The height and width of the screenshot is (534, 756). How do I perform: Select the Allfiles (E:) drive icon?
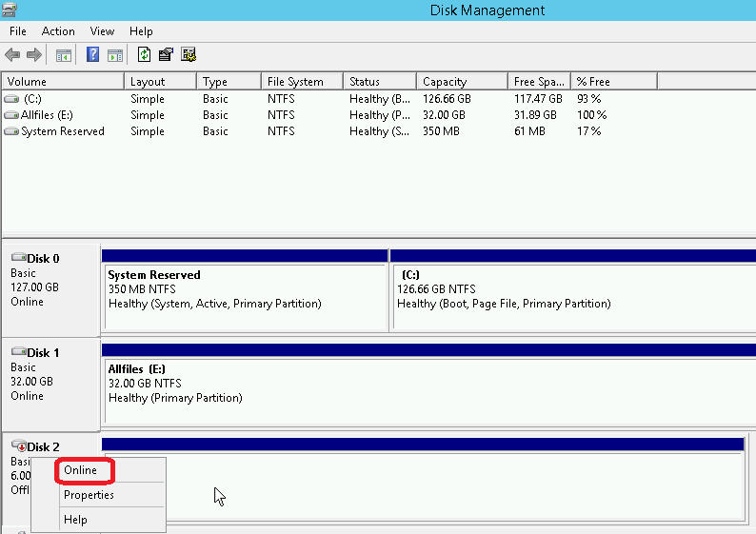(x=11, y=115)
